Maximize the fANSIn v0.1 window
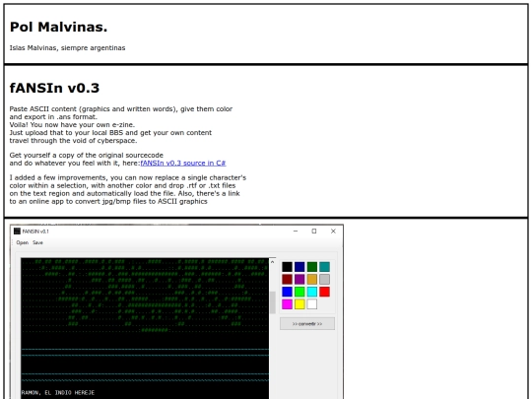Viewport: 532px width, 399px height. [x=314, y=232]
